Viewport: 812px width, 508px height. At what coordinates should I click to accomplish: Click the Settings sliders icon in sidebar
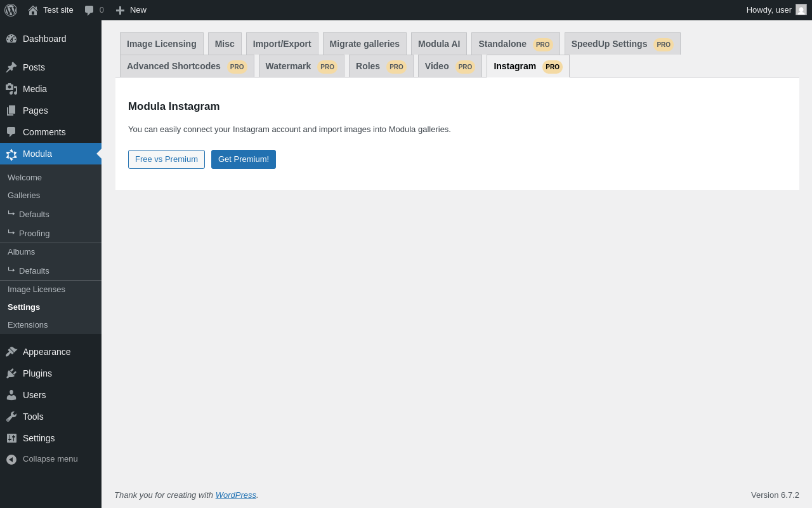click(11, 438)
